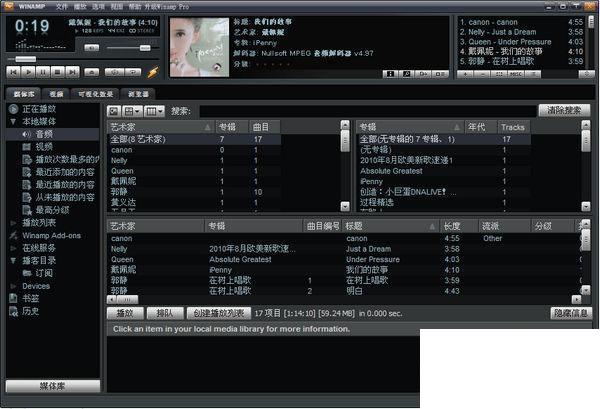The width and height of the screenshot is (600, 409).
Task: Switch to the 视频 tab
Action: pyautogui.click(x=56, y=94)
